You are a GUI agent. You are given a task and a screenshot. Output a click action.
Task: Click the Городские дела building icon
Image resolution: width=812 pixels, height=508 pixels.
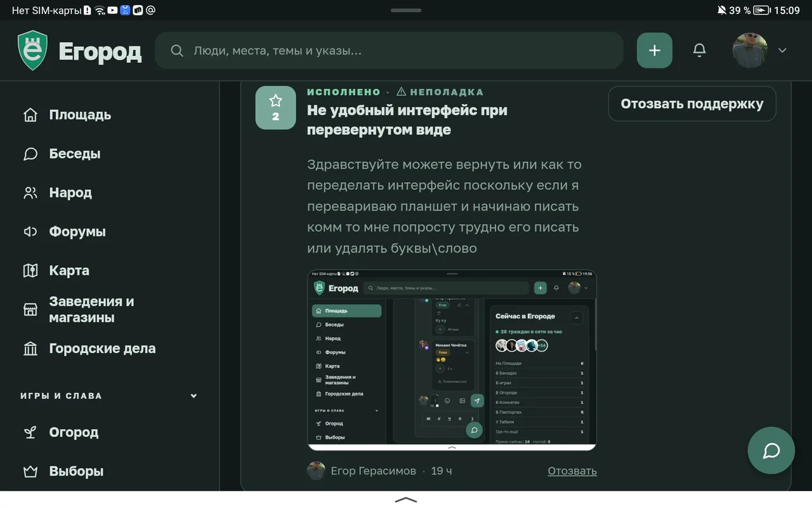point(30,349)
